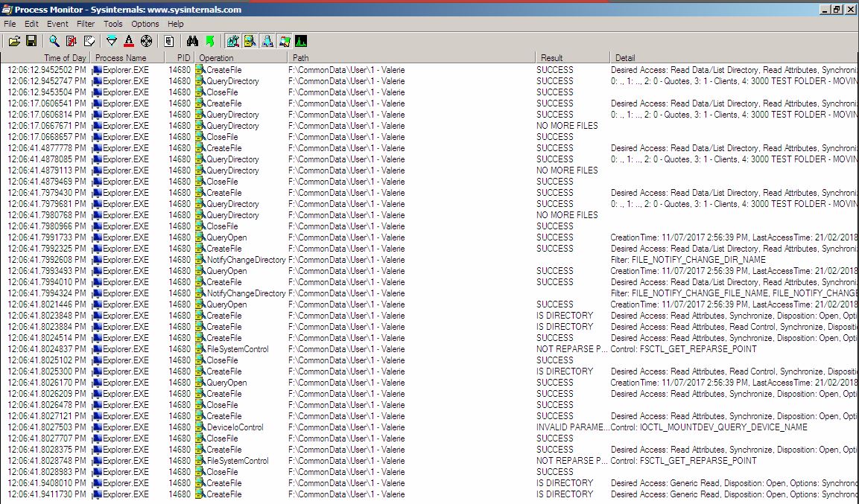Open the Tools menu
The height and width of the screenshot is (504, 859).
(112, 24)
